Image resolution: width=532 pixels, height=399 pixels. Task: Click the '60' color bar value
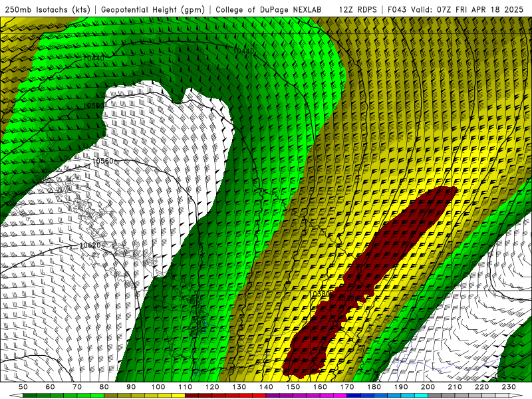click(51, 387)
